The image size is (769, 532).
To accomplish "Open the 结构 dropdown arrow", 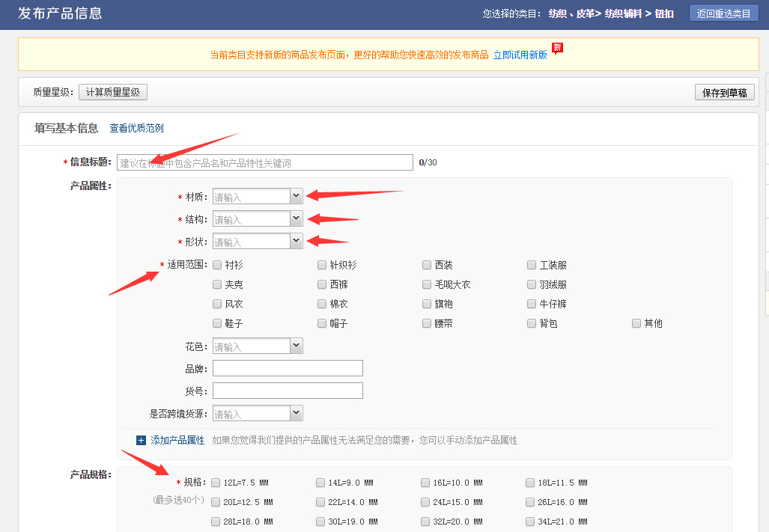I will (297, 219).
